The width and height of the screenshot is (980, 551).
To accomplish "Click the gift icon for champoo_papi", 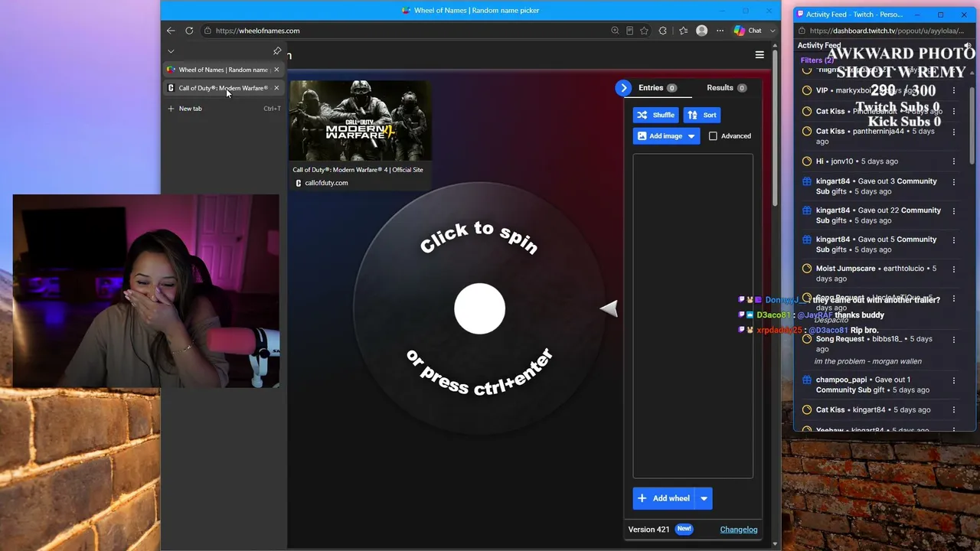I will [806, 380].
